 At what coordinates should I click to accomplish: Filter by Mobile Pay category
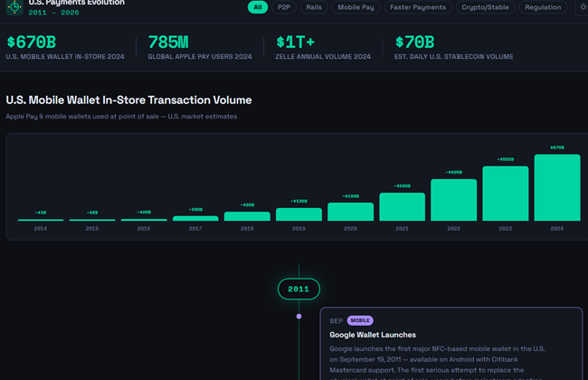click(x=355, y=7)
